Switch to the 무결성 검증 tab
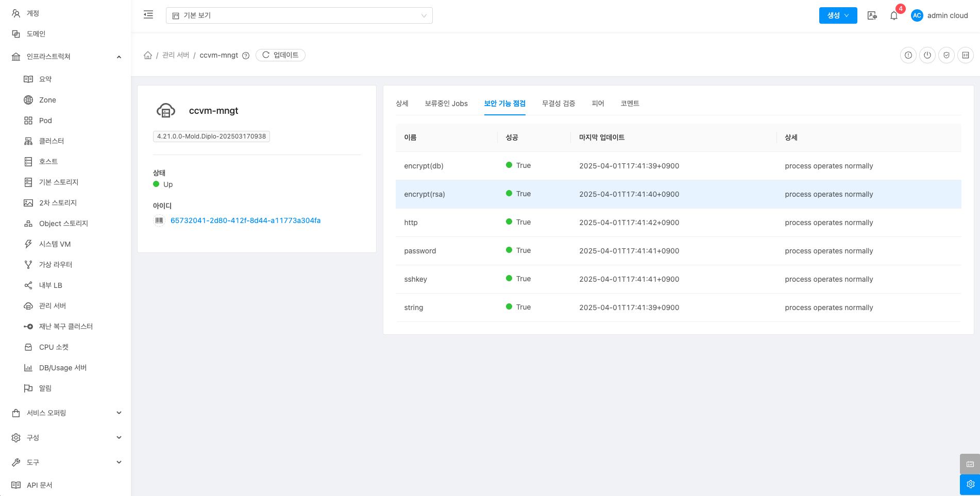 pos(558,104)
